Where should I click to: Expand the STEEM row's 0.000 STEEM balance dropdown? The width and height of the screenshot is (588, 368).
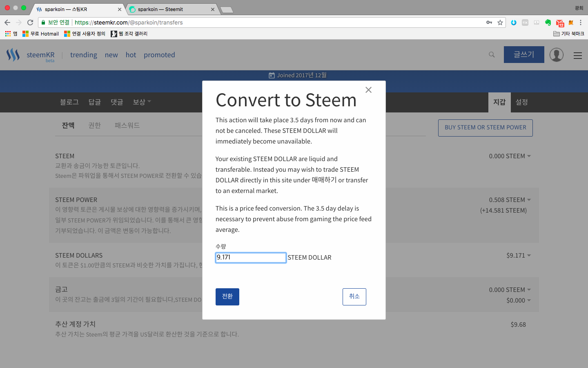[x=510, y=156]
